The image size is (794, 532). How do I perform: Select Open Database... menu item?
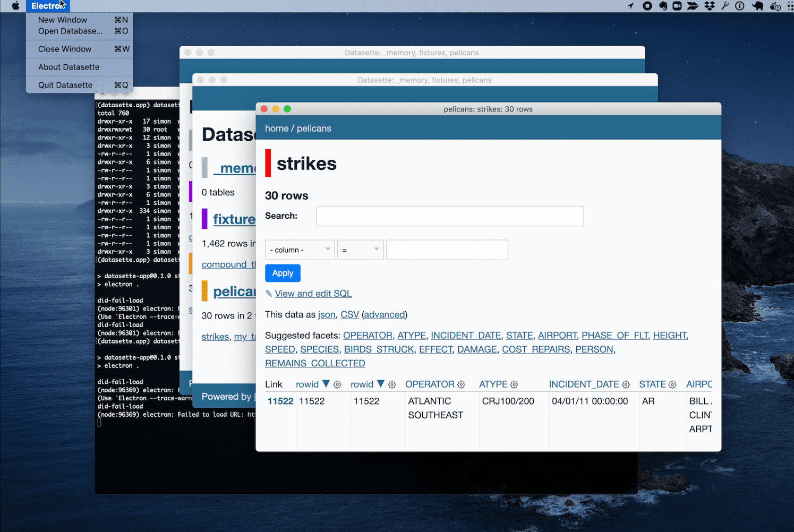(x=80, y=31)
